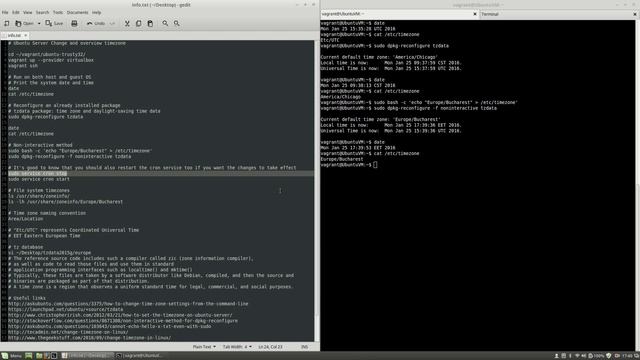Switch to gedit window in taskbar
640x360 pixels.
pos(87,356)
